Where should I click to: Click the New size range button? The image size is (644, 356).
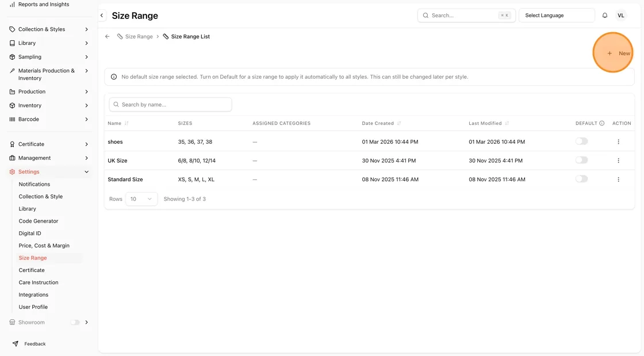619,53
